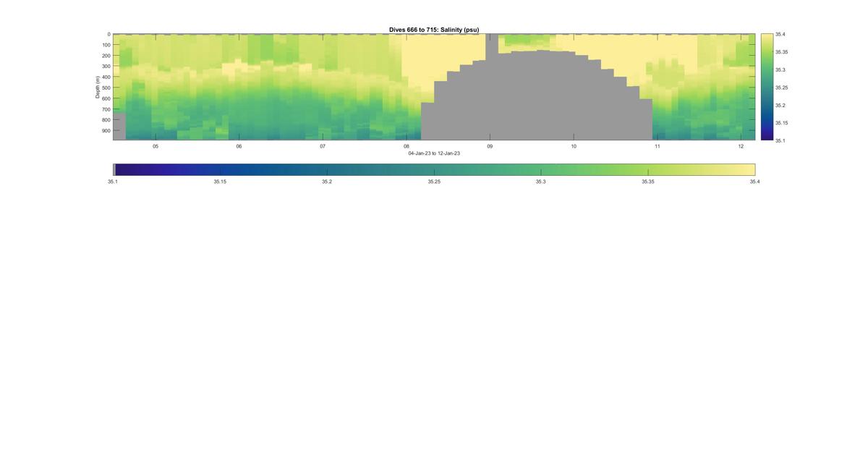
Task: Click '35.35' under the horizontal colorbar
Action: pyautogui.click(x=648, y=182)
